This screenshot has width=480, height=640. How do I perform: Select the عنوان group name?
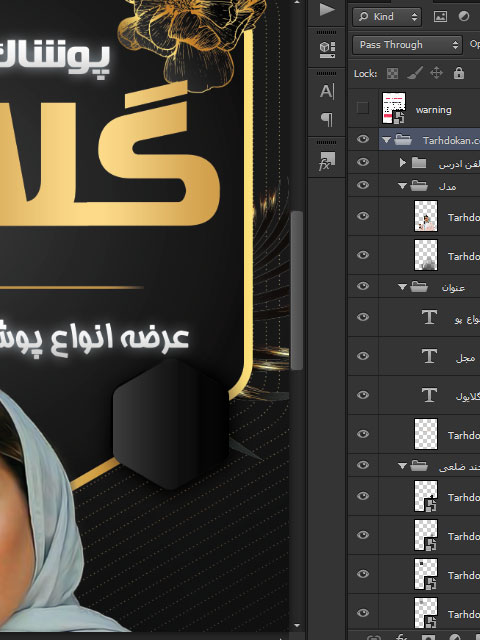point(453,288)
